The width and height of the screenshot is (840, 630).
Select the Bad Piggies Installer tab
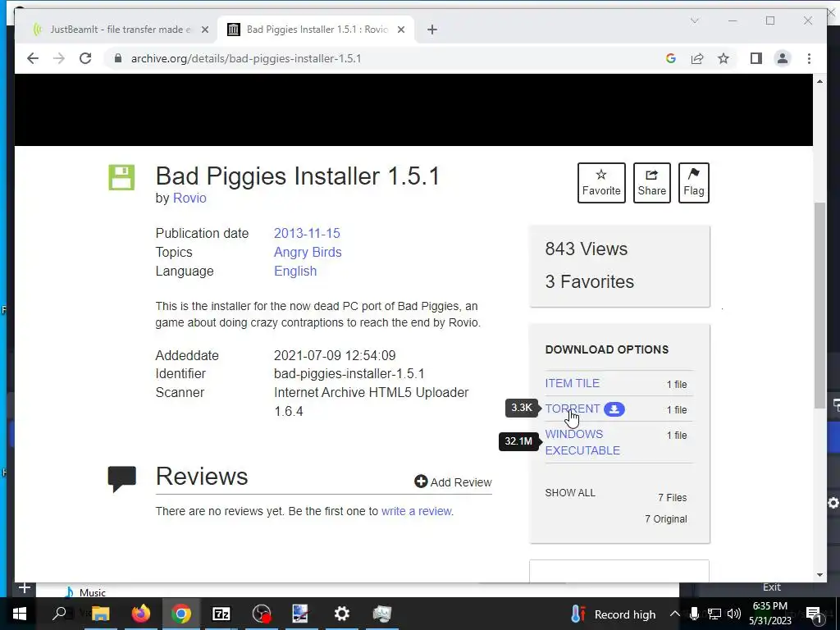(316, 30)
